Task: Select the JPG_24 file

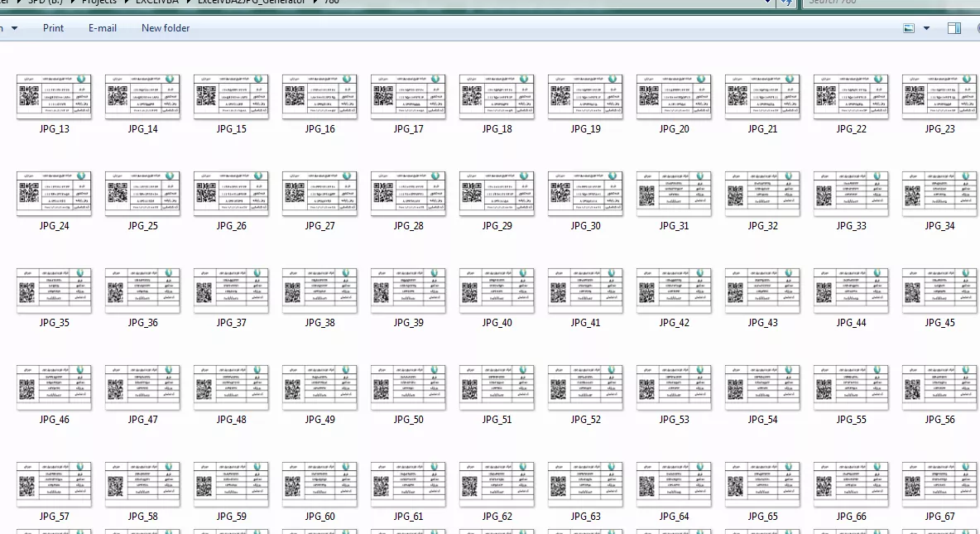Action: point(54,193)
